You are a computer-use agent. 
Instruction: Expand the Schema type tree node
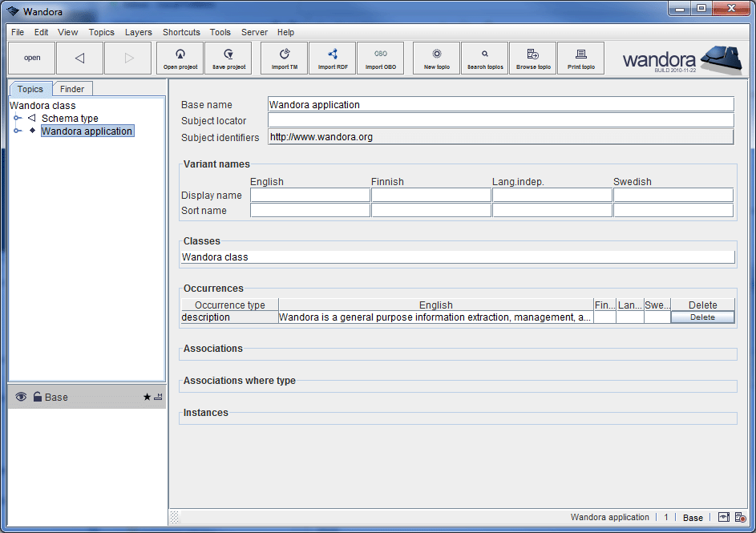click(x=16, y=118)
